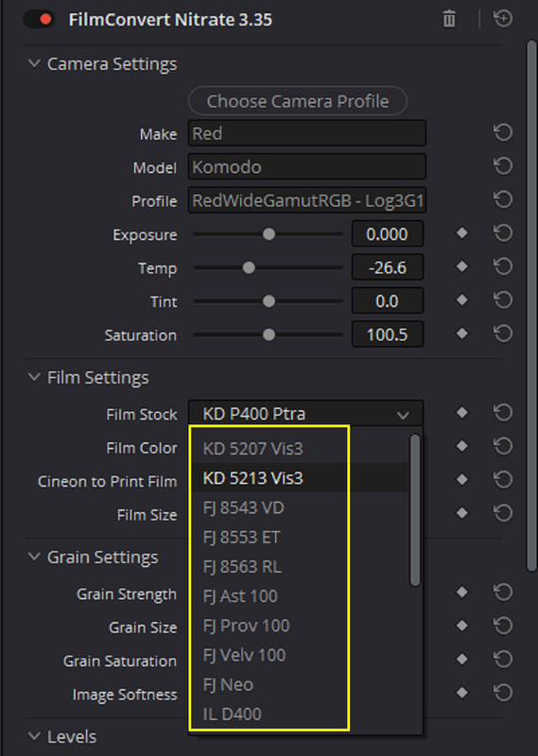
Task: Add keyframe for Cineon to Print Film
Action: [x=461, y=479]
